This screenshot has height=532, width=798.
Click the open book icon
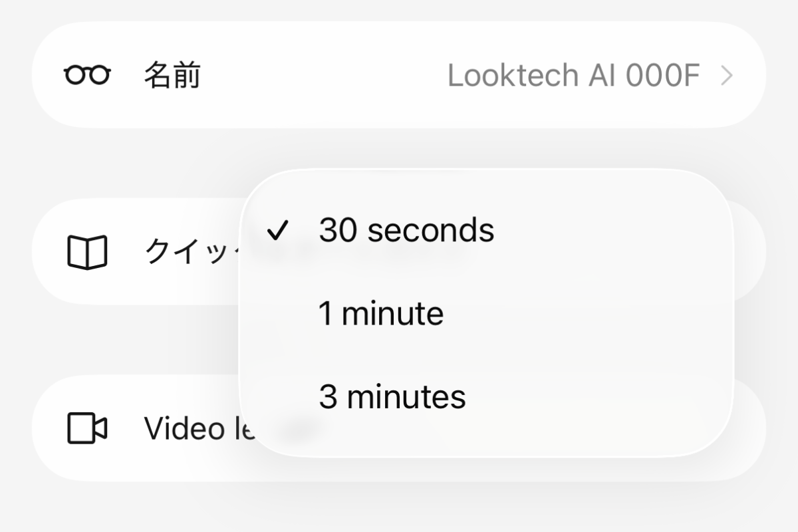(87, 253)
